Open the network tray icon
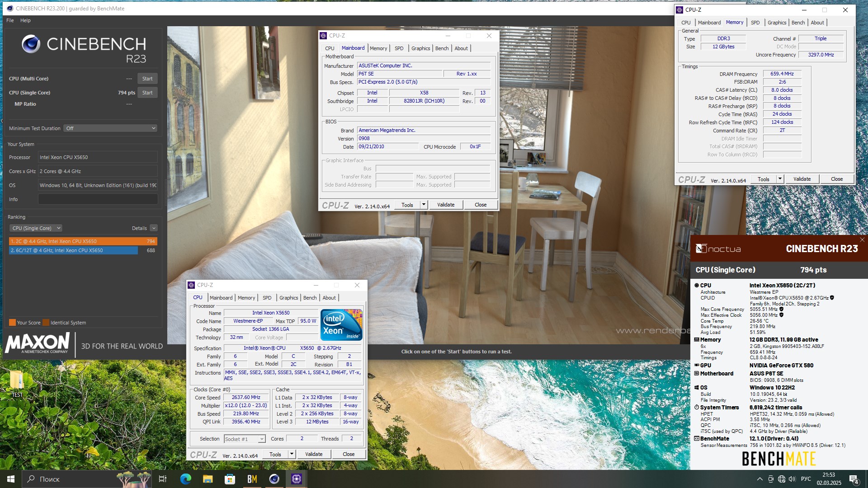868x488 pixels. [782, 479]
